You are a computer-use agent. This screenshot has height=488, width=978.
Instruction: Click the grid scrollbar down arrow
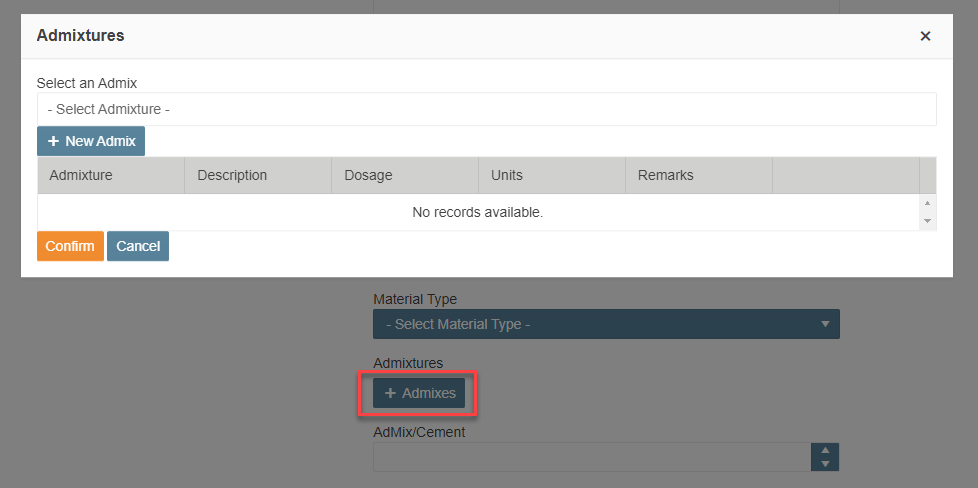(927, 221)
